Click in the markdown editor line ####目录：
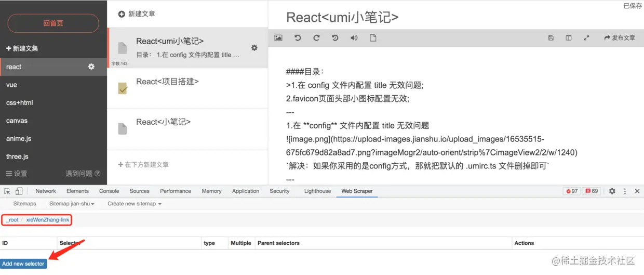 tap(304, 72)
